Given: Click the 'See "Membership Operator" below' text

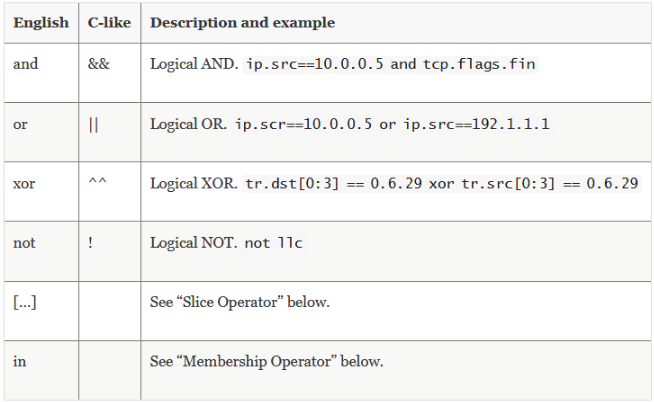Looking at the screenshot, I should (x=266, y=361).
